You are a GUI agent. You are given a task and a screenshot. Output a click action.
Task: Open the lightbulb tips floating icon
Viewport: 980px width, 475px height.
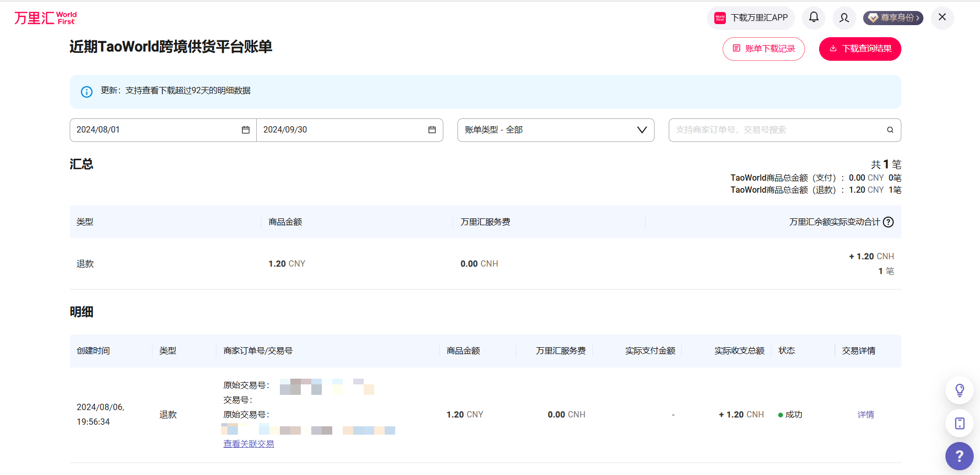point(959,390)
